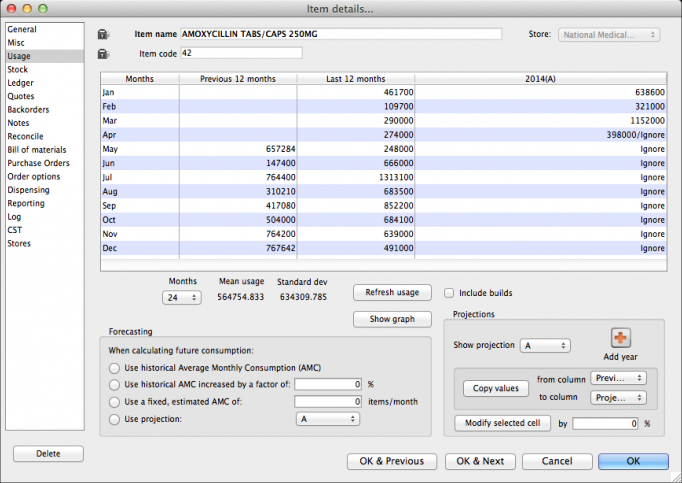The width and height of the screenshot is (682, 483).
Task: Click the Delete button
Action: coord(48,454)
